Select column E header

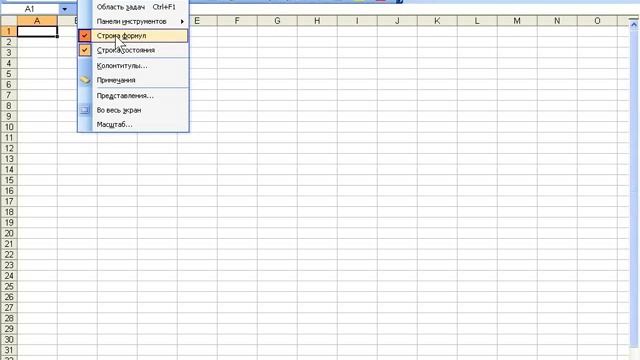pos(197,21)
